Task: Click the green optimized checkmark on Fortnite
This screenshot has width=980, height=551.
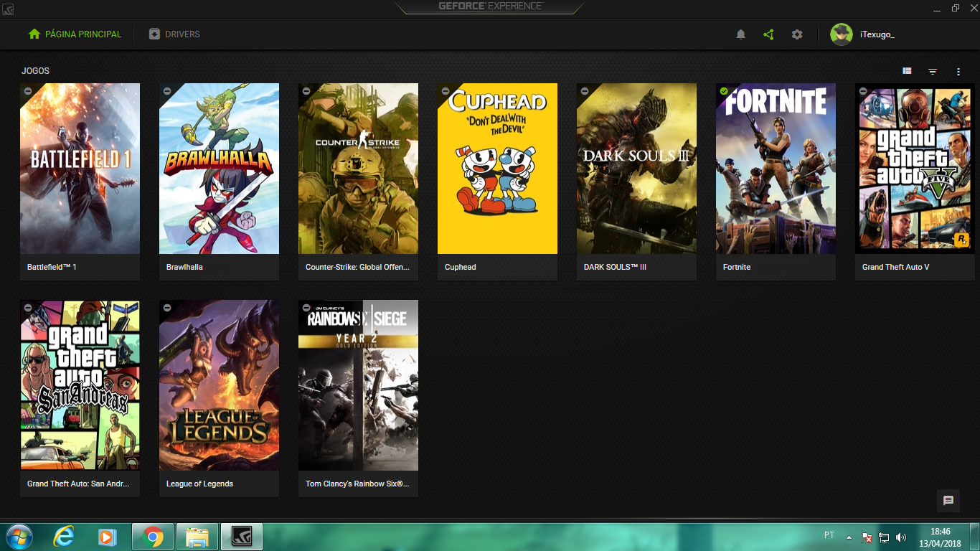Action: 723,91
